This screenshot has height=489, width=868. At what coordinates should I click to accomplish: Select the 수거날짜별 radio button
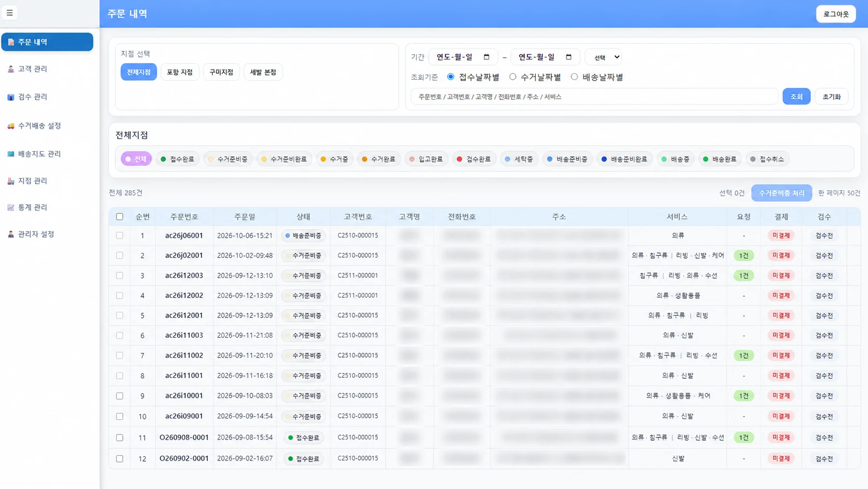point(513,77)
